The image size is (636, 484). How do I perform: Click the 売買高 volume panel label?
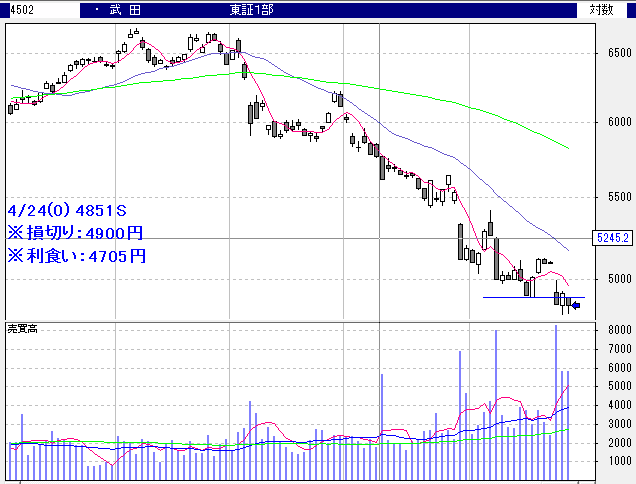pyautogui.click(x=23, y=328)
